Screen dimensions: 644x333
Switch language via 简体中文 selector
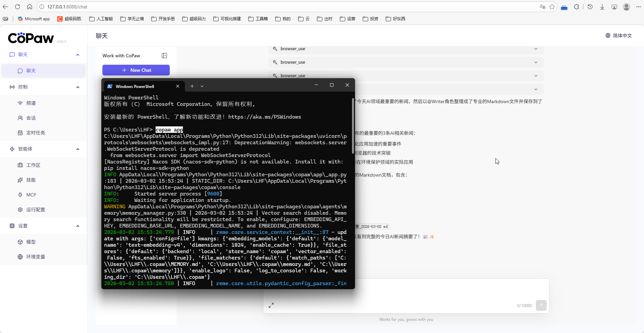619,36
